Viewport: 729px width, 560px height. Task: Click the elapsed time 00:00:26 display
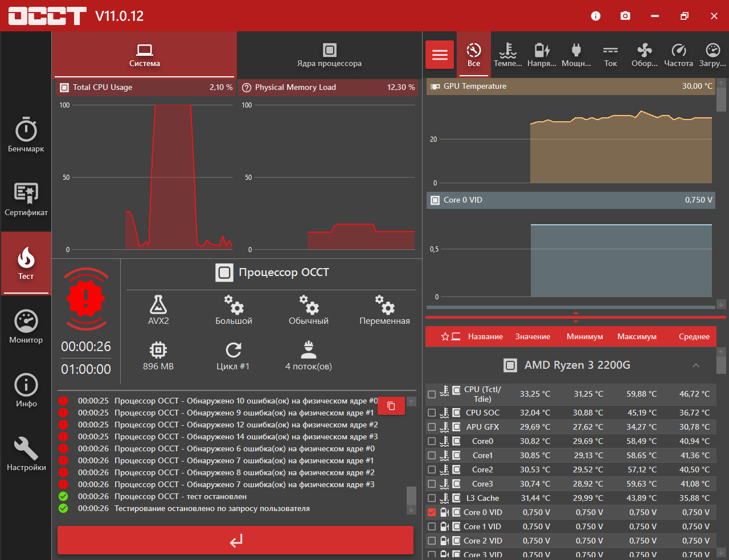[86, 346]
